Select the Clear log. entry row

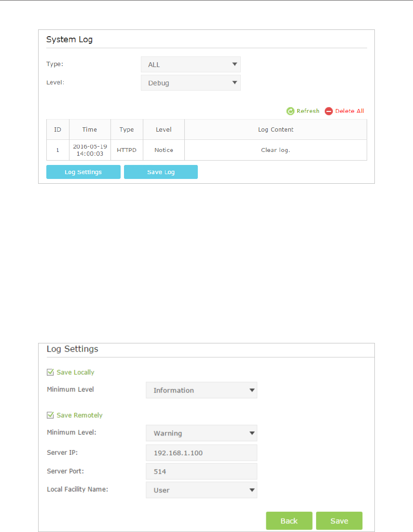[x=275, y=150]
